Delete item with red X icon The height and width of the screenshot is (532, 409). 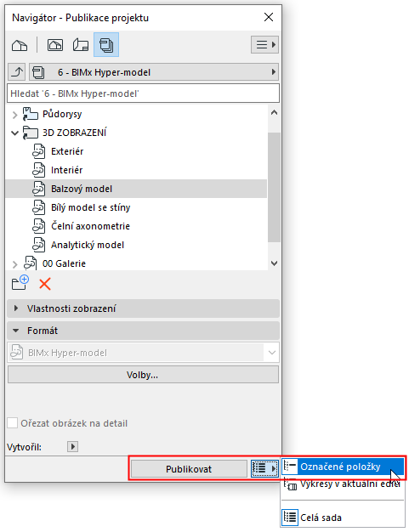45,284
